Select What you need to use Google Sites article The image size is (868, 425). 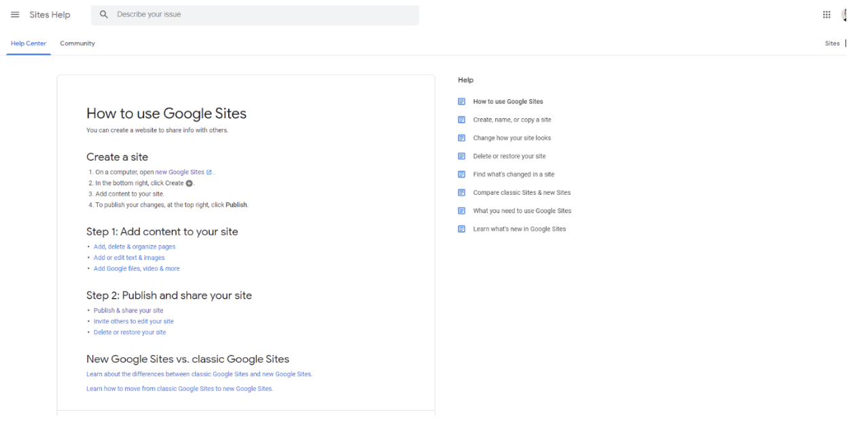click(522, 210)
